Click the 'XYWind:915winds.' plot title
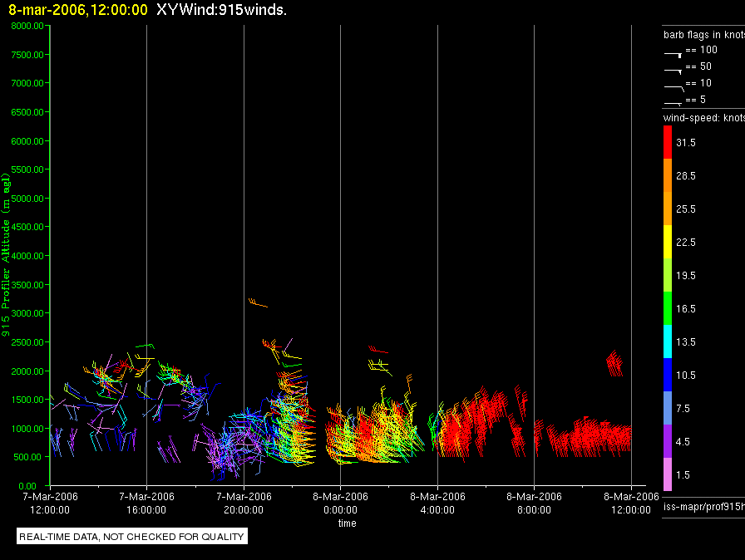Image resolution: width=745 pixels, height=560 pixels. 221,10
